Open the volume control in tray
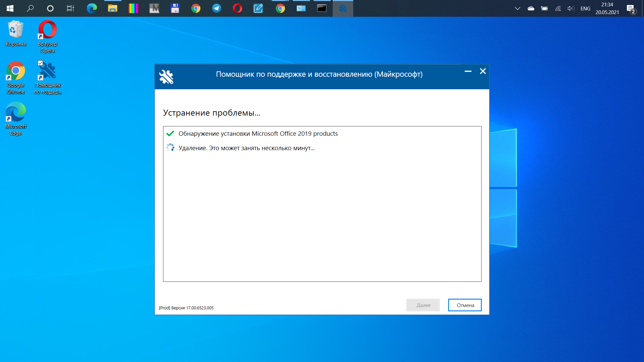644x362 pixels. tap(571, 8)
